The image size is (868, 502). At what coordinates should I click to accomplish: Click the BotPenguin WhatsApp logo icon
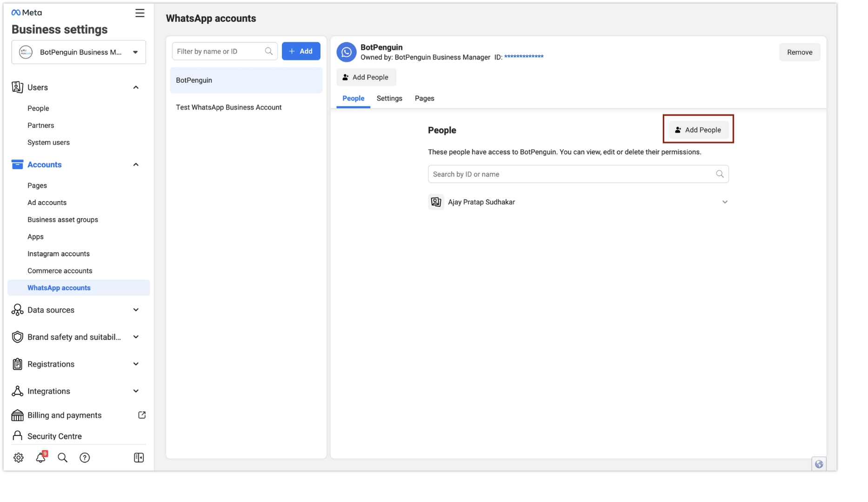click(347, 52)
